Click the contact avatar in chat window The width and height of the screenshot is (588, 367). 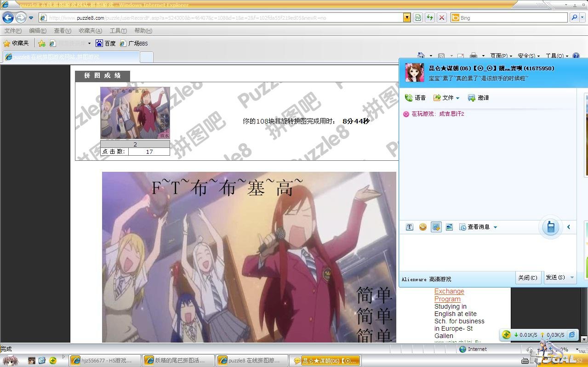pyautogui.click(x=414, y=73)
